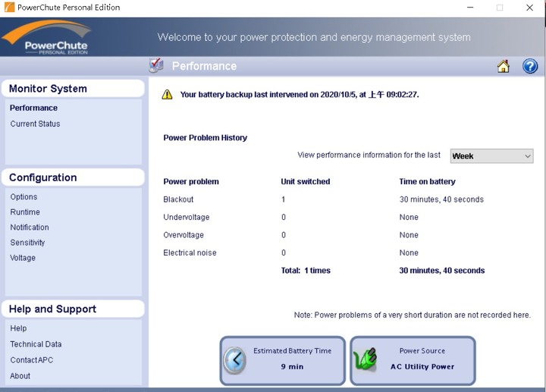Click the '9 min' battery time value

pyautogui.click(x=292, y=366)
